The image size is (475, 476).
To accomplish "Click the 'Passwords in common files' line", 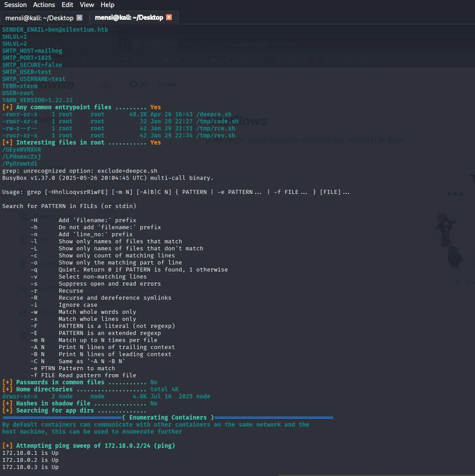I will (x=80, y=382).
